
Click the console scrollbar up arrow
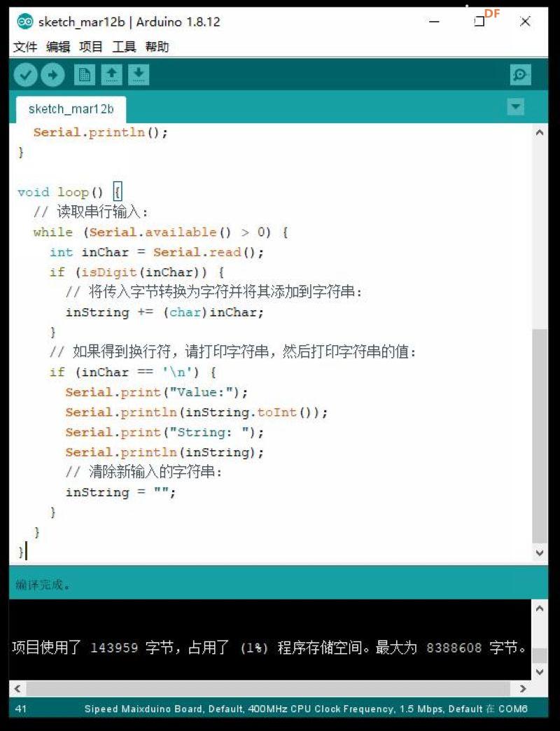click(540, 608)
